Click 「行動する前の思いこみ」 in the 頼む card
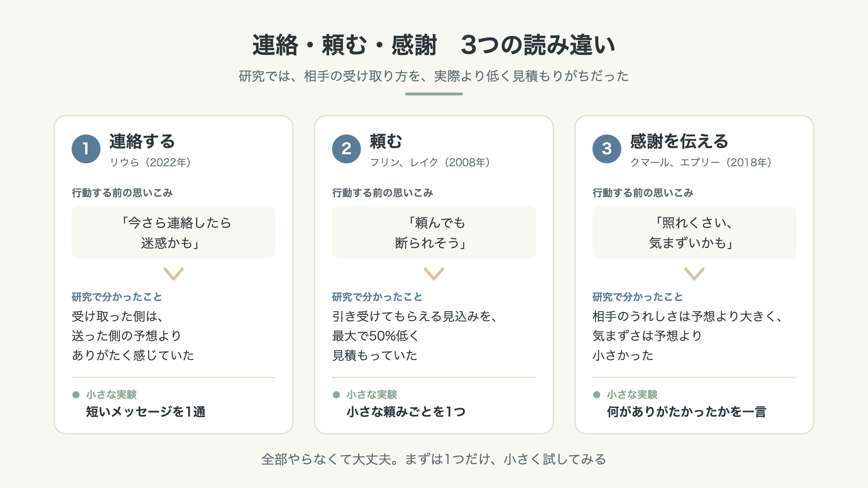 (383, 193)
